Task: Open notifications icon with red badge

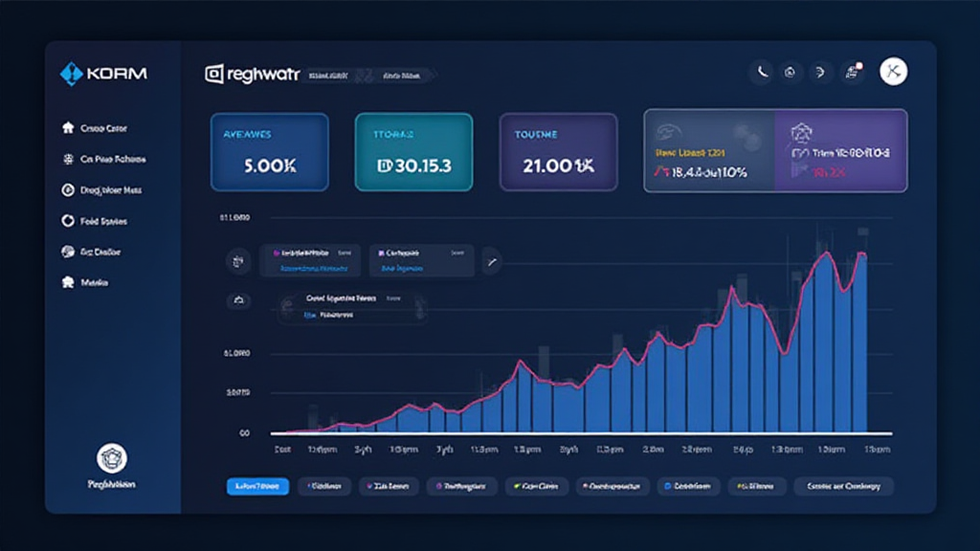Action: (x=851, y=72)
